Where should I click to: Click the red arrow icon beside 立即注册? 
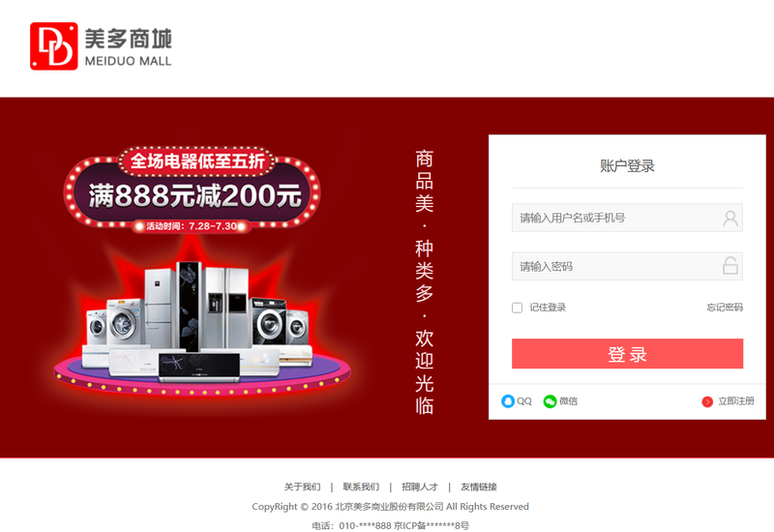(x=707, y=401)
